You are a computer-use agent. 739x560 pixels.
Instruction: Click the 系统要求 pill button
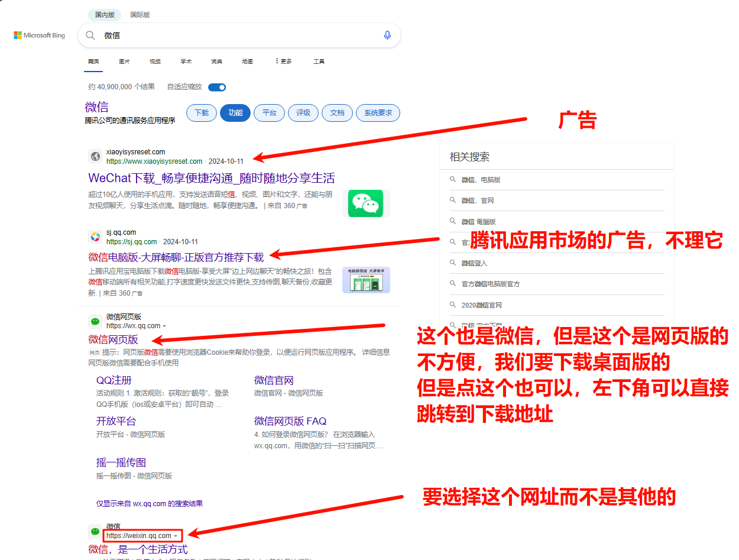[378, 113]
